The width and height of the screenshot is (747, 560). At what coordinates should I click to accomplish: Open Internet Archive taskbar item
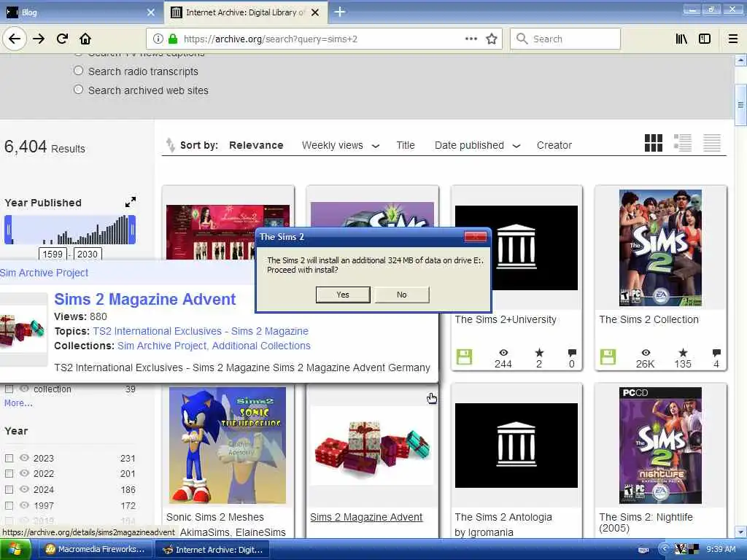pyautogui.click(x=212, y=550)
